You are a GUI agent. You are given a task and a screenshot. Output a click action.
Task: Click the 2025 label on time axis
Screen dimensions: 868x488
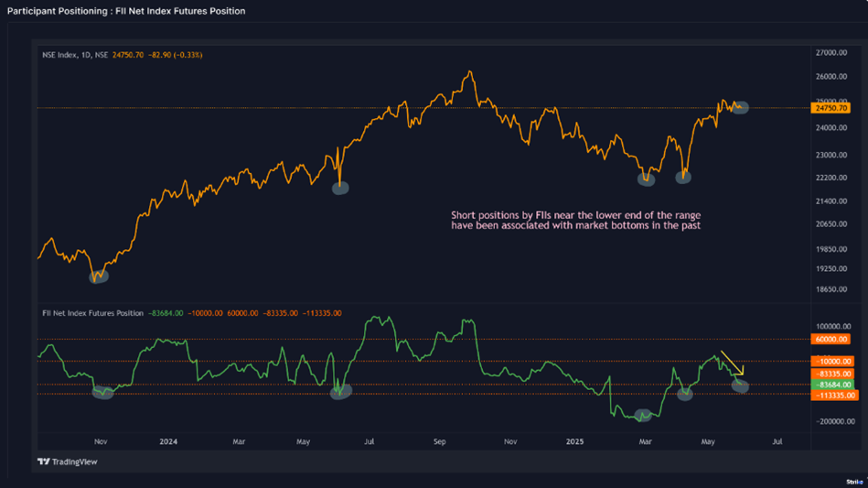[577, 441]
